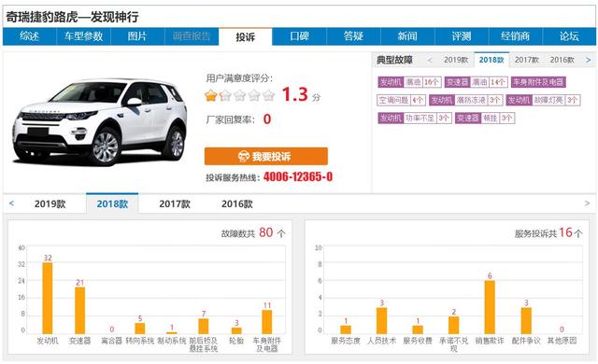Click the 空调问题 4个 fault tag
The height and width of the screenshot is (364, 598).
401,100
